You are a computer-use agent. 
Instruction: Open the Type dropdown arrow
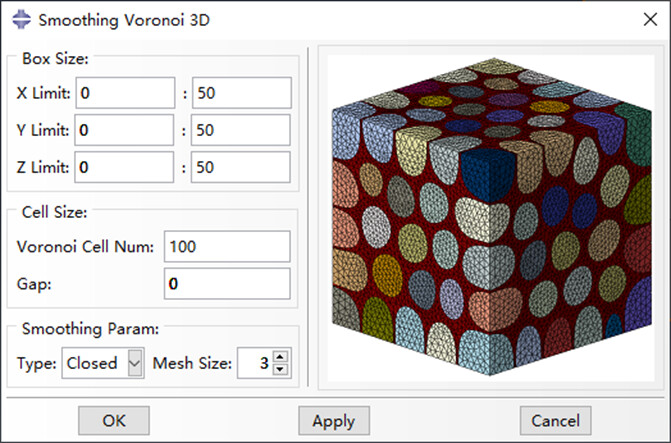(x=135, y=363)
